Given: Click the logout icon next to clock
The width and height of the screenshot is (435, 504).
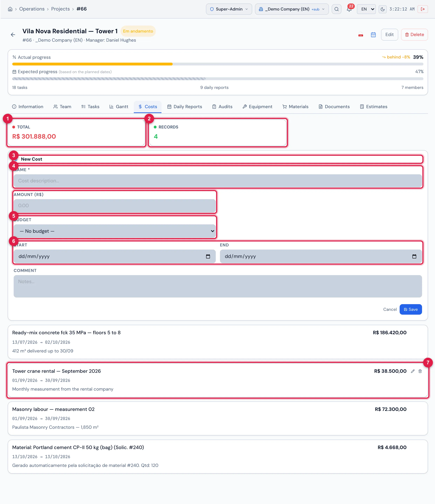Looking at the screenshot, I should [423, 9].
